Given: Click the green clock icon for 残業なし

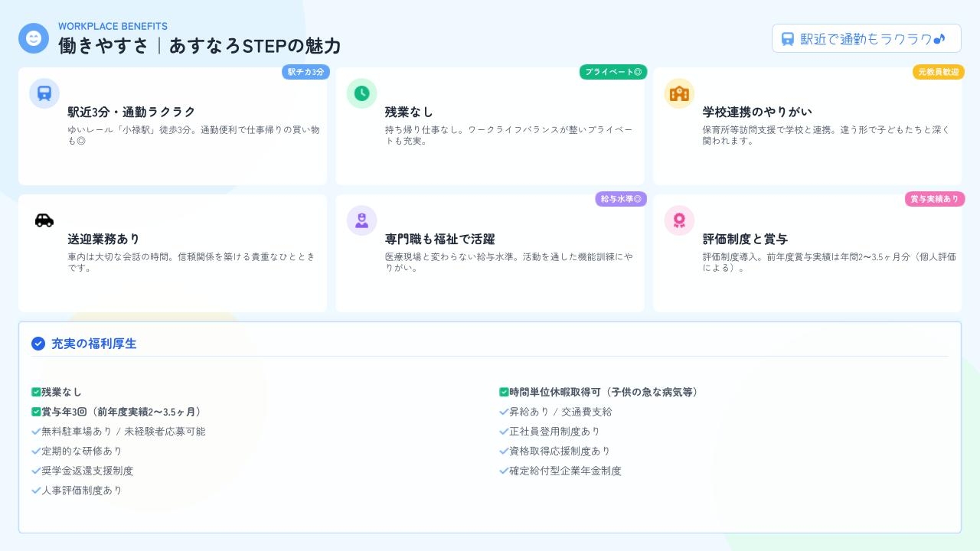Looking at the screenshot, I should 361,93.
